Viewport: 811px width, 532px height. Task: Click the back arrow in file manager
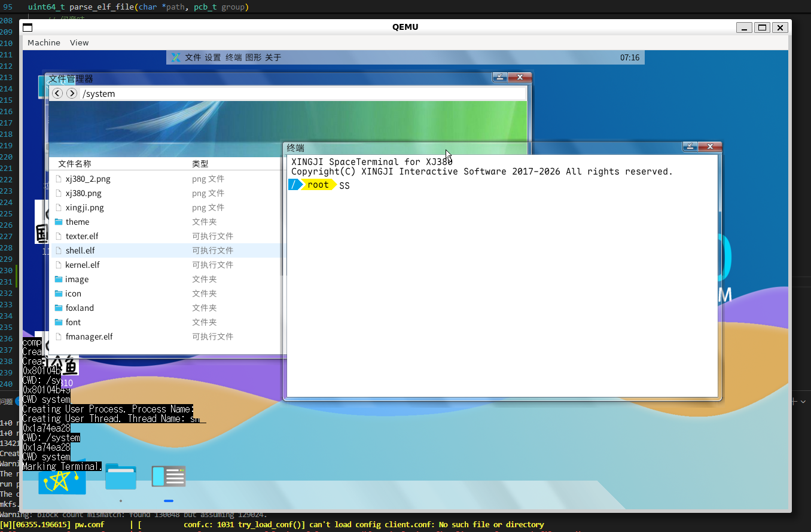[57, 93]
